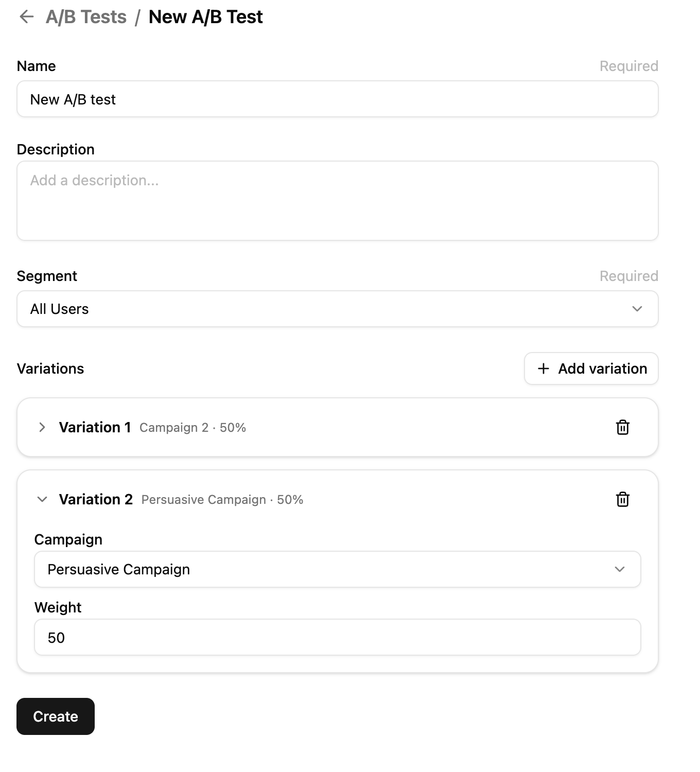The width and height of the screenshot is (700, 772).
Task: Navigate back via the A/B Tests breadcrumb
Action: point(86,16)
